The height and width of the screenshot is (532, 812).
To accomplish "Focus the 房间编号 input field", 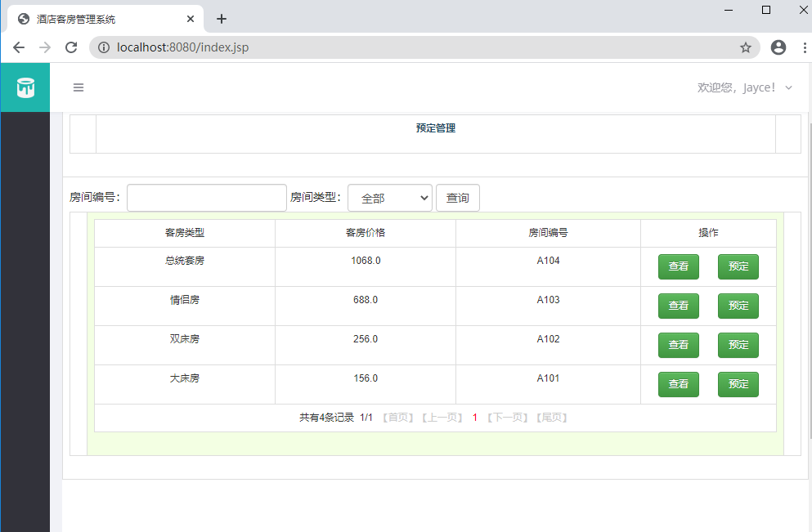I will pos(207,198).
